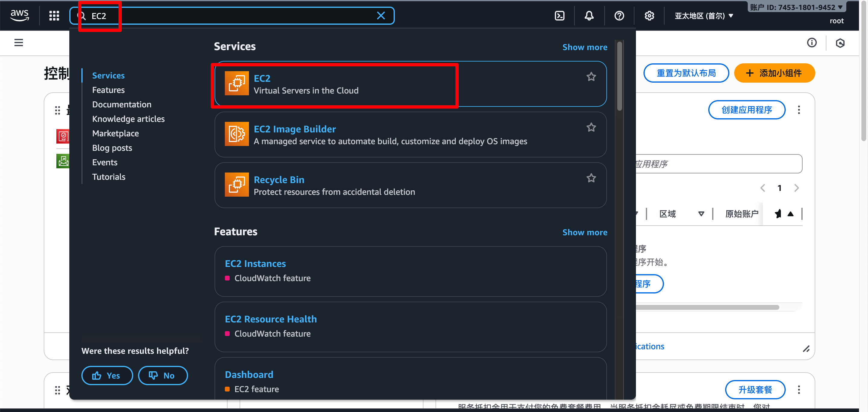The width and height of the screenshot is (868, 412).
Task: Expand the 区域 column filter dropdown
Action: pos(701,214)
